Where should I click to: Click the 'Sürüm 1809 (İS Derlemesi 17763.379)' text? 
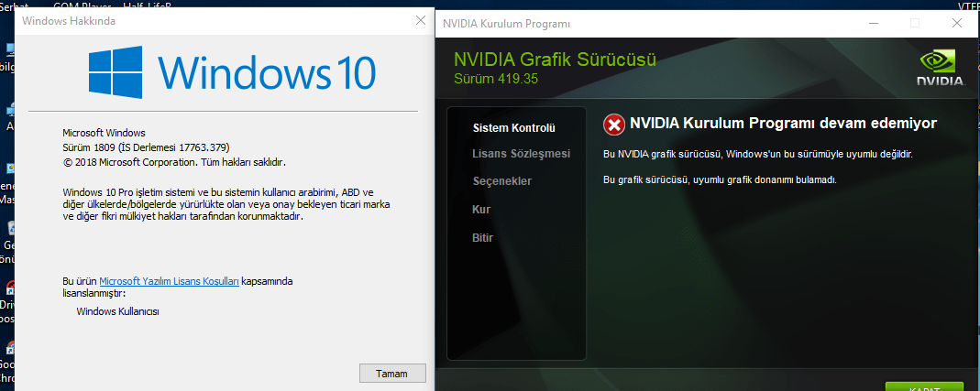tap(147, 148)
